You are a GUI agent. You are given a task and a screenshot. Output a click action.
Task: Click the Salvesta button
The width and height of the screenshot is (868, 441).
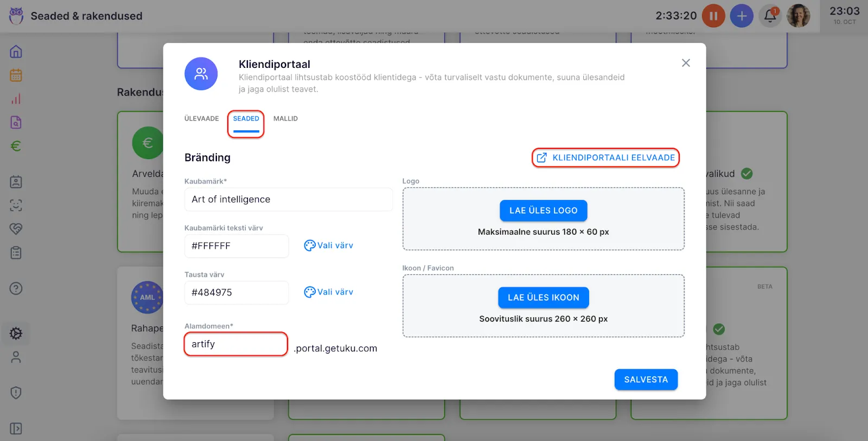tap(646, 380)
